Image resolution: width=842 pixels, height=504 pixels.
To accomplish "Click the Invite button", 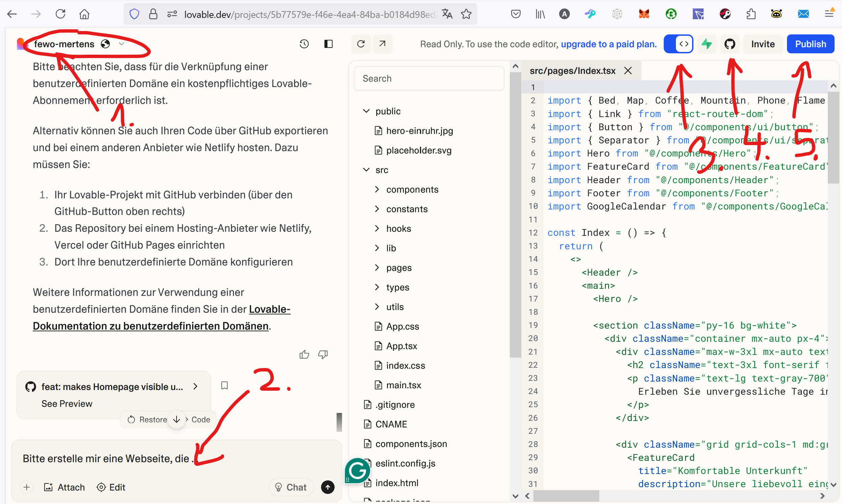I will tap(762, 44).
